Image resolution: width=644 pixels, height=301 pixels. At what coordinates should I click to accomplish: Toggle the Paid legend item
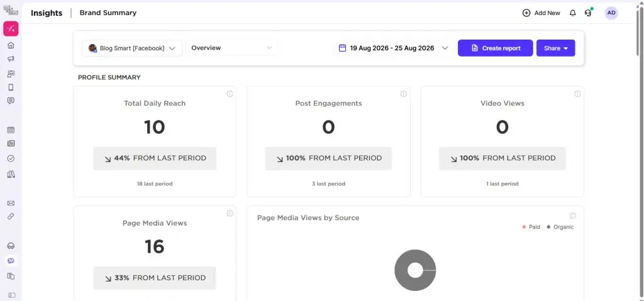click(x=531, y=227)
